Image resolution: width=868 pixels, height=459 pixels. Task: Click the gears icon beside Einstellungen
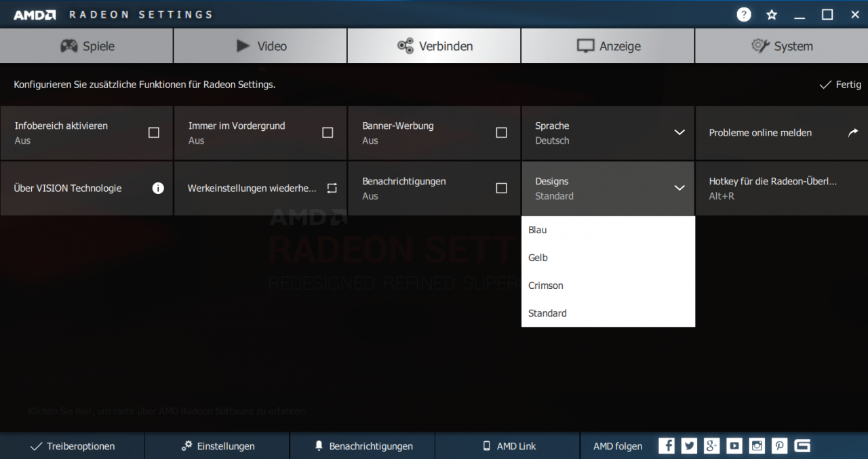pyautogui.click(x=187, y=445)
